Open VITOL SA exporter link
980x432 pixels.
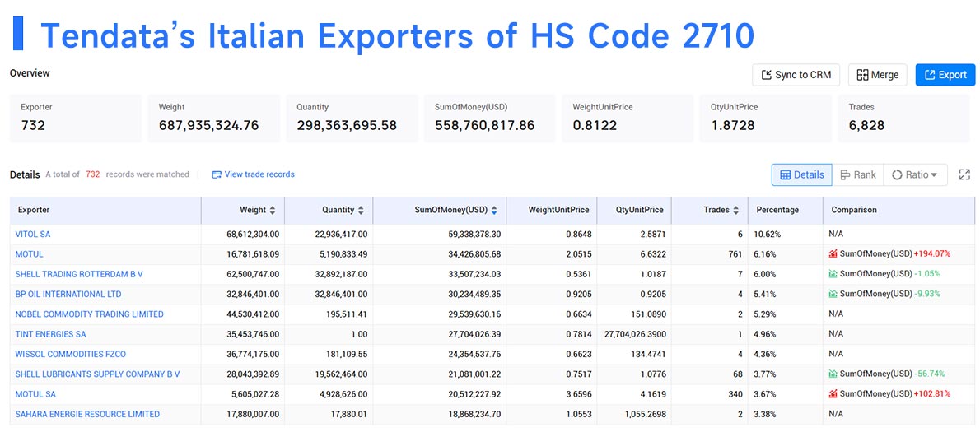(x=33, y=235)
